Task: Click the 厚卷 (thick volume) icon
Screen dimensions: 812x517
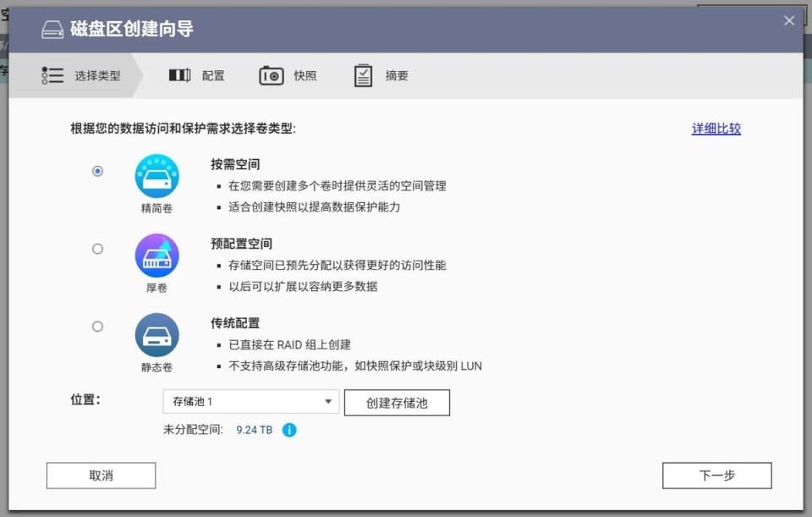Action: pos(156,255)
